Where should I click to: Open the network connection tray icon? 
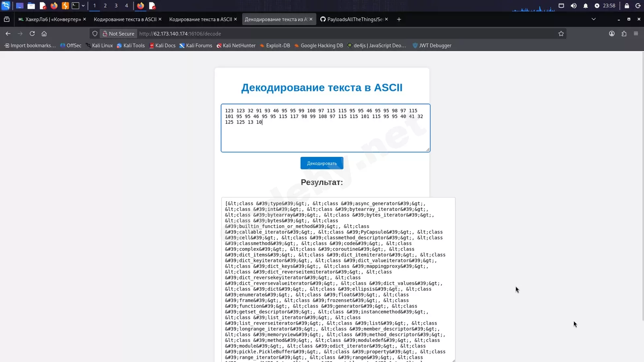(x=561, y=6)
